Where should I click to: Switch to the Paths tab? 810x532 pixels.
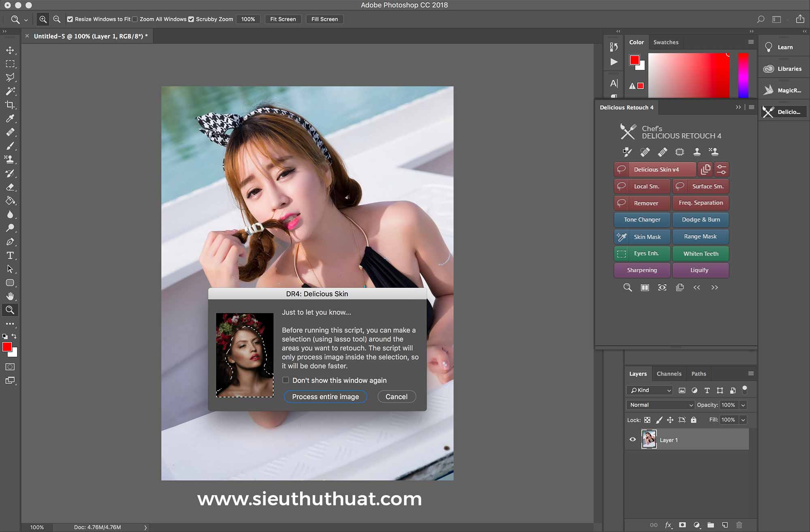(x=699, y=374)
